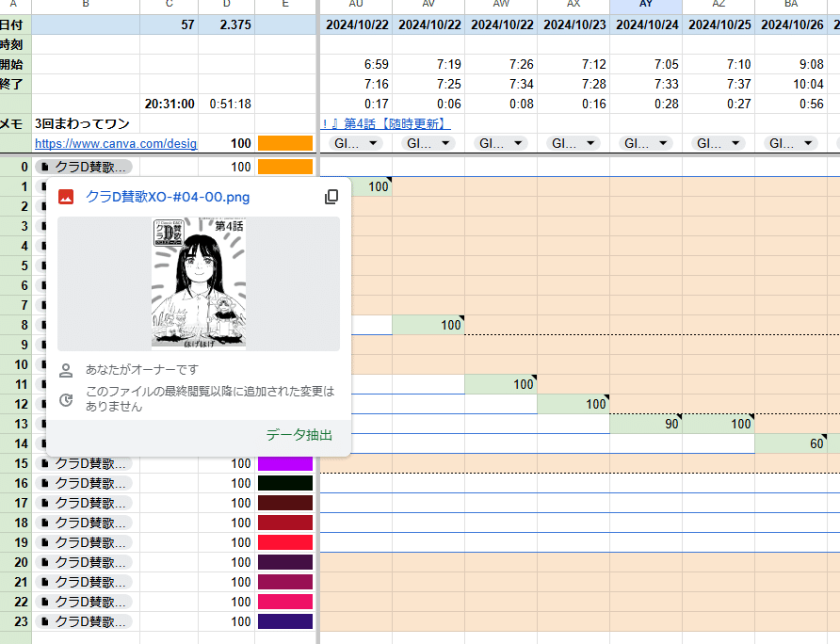
Task: Open GI dropdown in column AW
Action: [501, 144]
